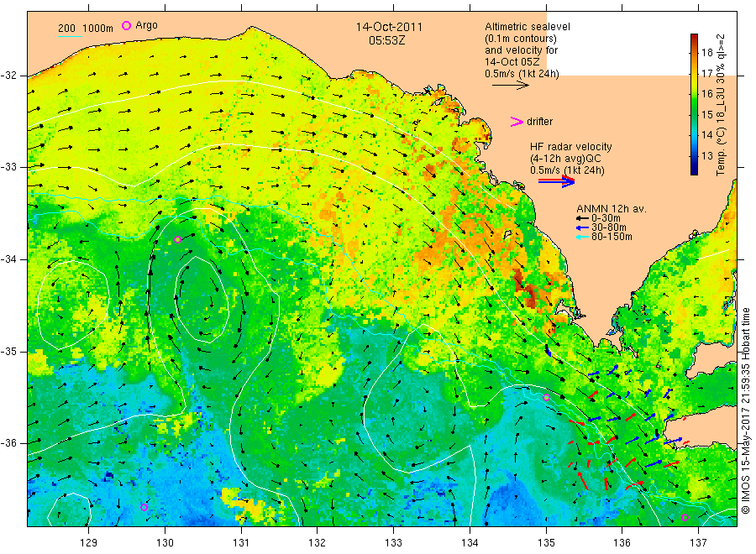
Task: Click the magenta Argo circle in the legend
Action: pos(126,25)
